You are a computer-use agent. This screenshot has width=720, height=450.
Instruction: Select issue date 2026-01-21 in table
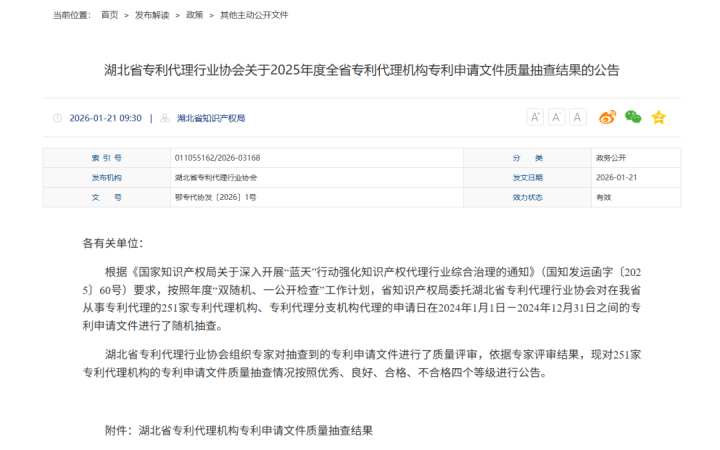[x=616, y=178]
